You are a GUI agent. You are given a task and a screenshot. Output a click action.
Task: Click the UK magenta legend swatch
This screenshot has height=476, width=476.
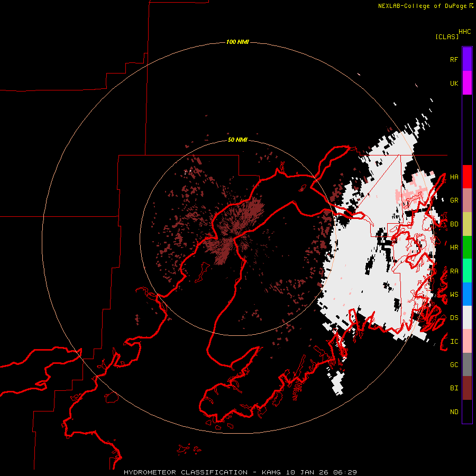point(467,83)
